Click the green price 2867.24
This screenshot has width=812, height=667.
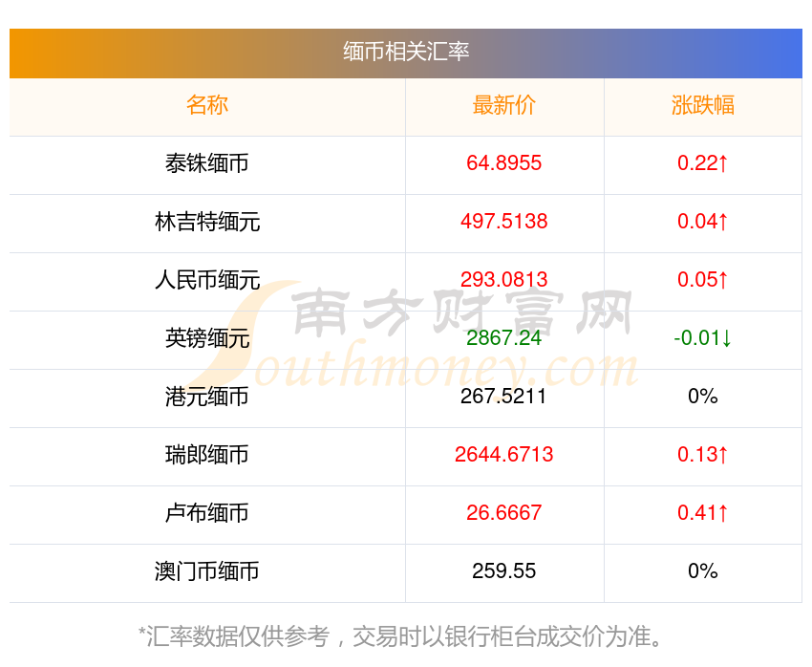tap(503, 338)
